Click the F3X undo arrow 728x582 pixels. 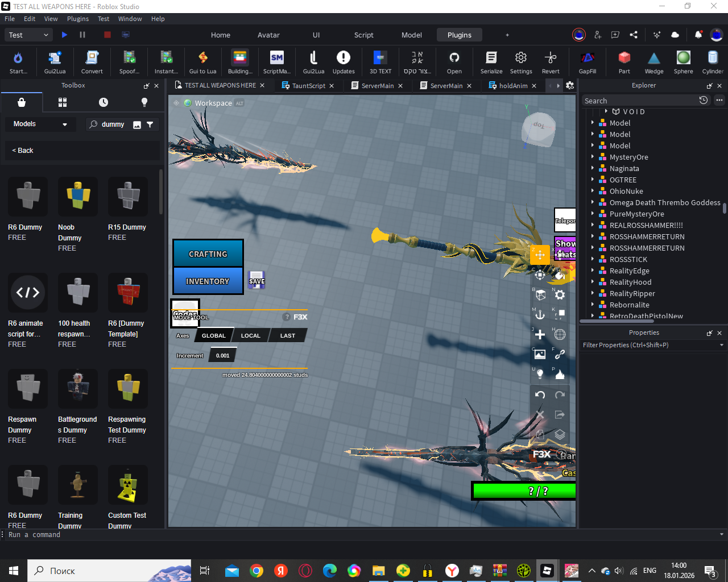pyautogui.click(x=540, y=395)
